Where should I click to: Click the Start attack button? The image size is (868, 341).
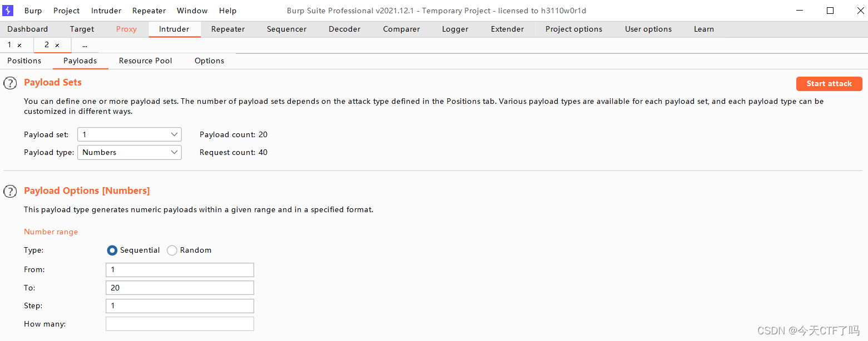[x=829, y=84]
